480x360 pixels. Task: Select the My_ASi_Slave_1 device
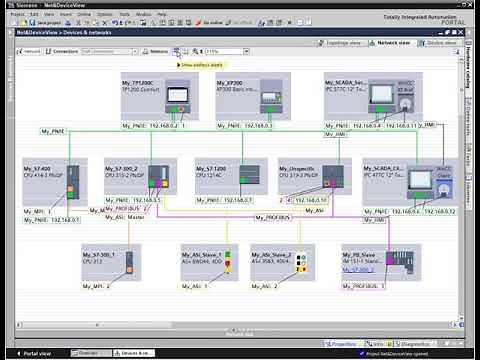click(209, 262)
